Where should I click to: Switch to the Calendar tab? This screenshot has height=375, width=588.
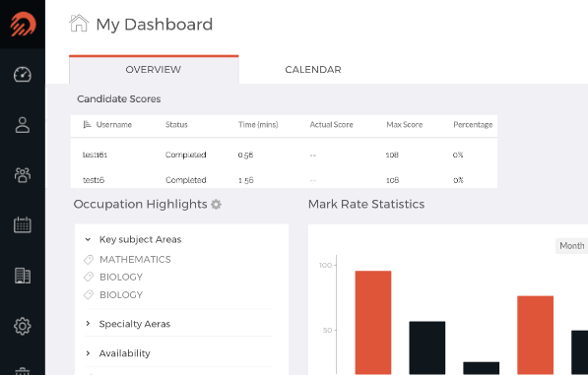click(313, 70)
